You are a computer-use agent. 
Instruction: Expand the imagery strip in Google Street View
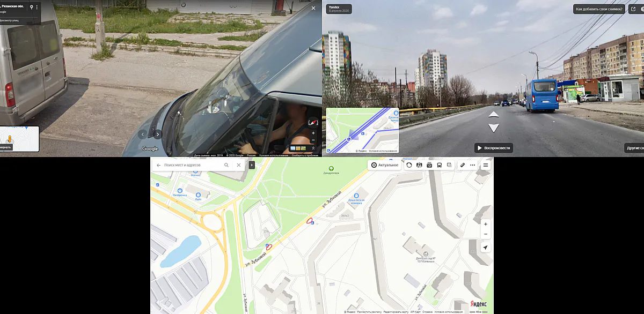pyautogui.click(x=313, y=148)
